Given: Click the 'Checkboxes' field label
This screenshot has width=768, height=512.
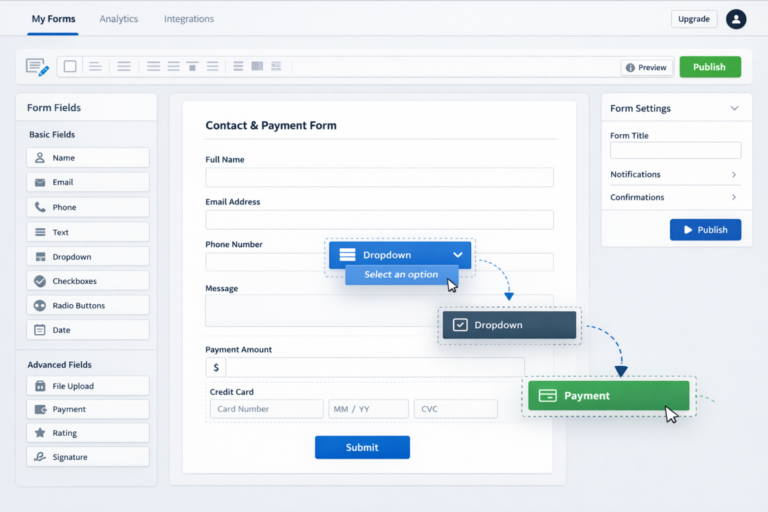Looking at the screenshot, I should pyautogui.click(x=74, y=281).
